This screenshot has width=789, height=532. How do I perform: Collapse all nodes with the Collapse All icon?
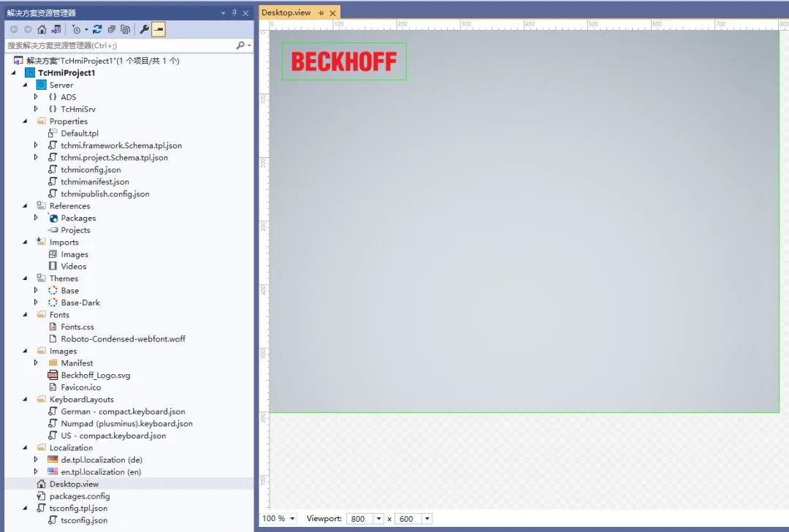click(x=111, y=29)
